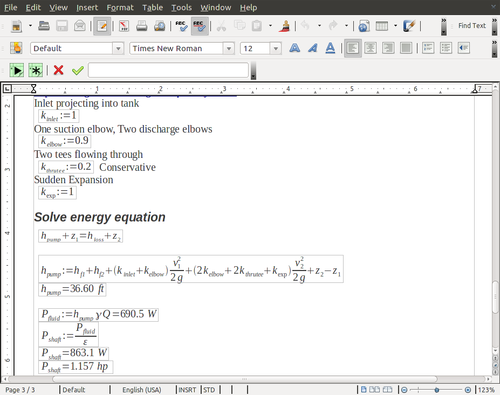Open the New document dropdown arrow
The image size is (500, 395).
pos(30,26)
